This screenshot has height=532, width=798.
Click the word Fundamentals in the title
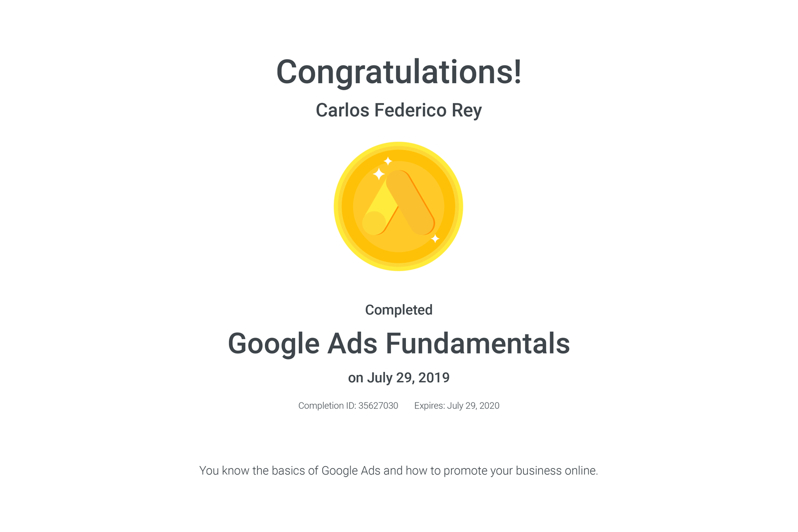coord(478,344)
